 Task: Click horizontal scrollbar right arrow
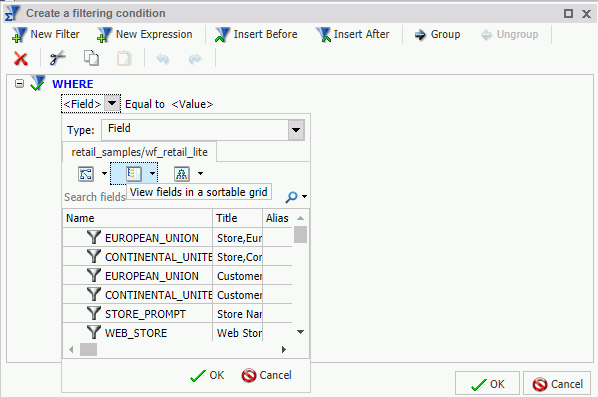[x=284, y=349]
